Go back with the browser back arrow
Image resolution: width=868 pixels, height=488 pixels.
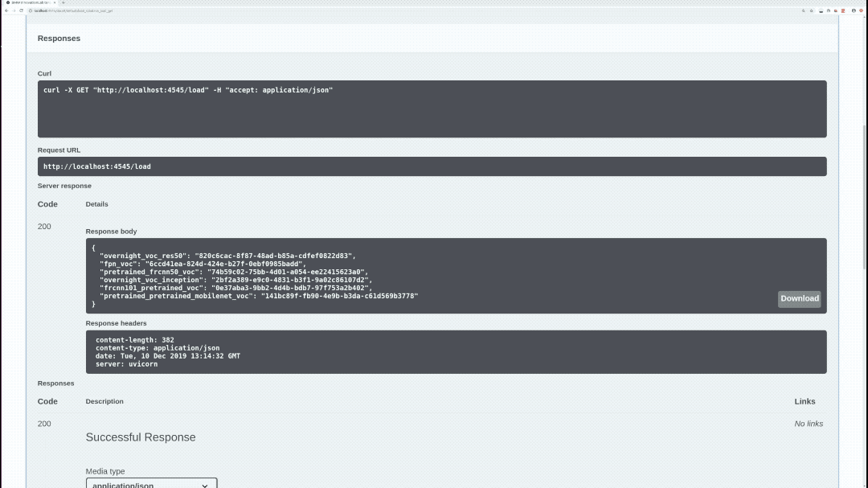coord(6,10)
